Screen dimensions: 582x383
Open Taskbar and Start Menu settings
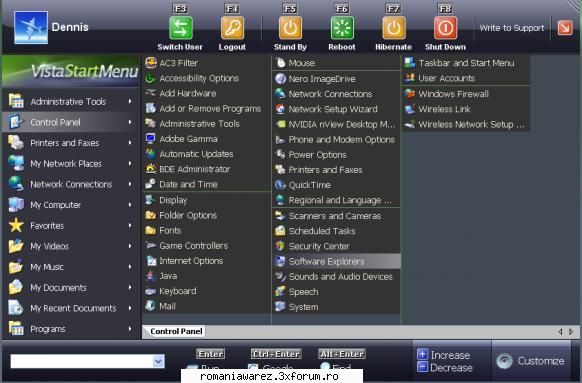pos(466,63)
